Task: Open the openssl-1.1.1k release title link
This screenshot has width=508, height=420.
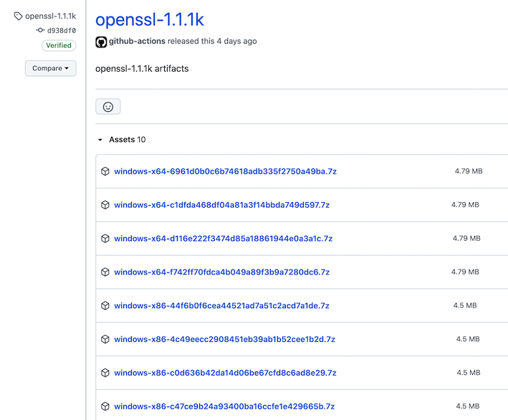Action: (x=150, y=19)
